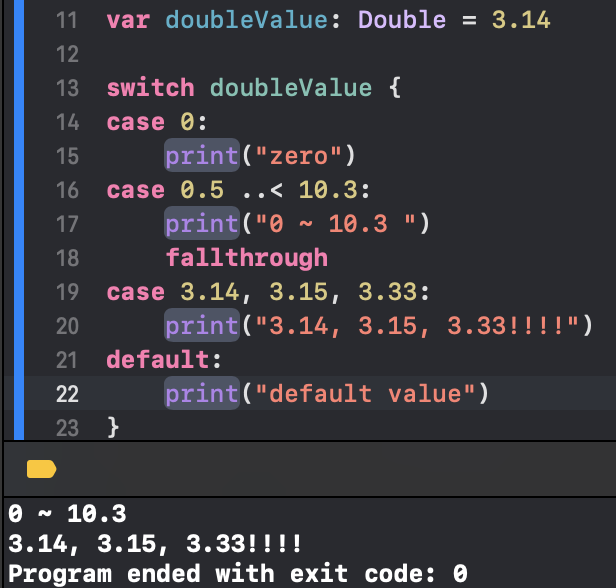Screen dimensions: 616x588
Task: Click the "zero" string literal
Action: pos(299,156)
